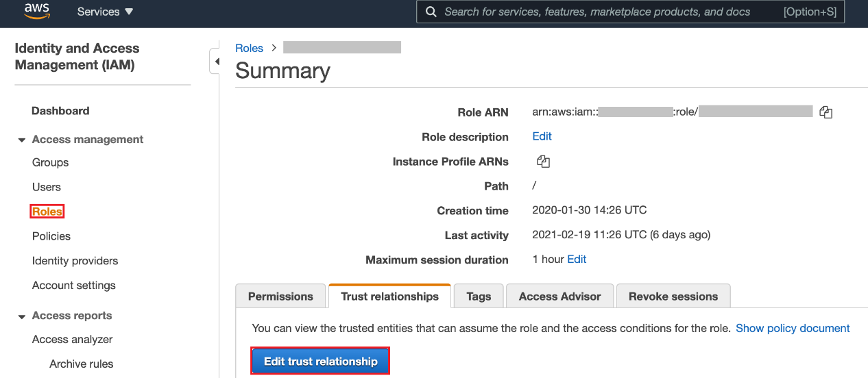This screenshot has height=378, width=868.
Task: Collapse the IAM side navigation panel
Action: (x=216, y=62)
